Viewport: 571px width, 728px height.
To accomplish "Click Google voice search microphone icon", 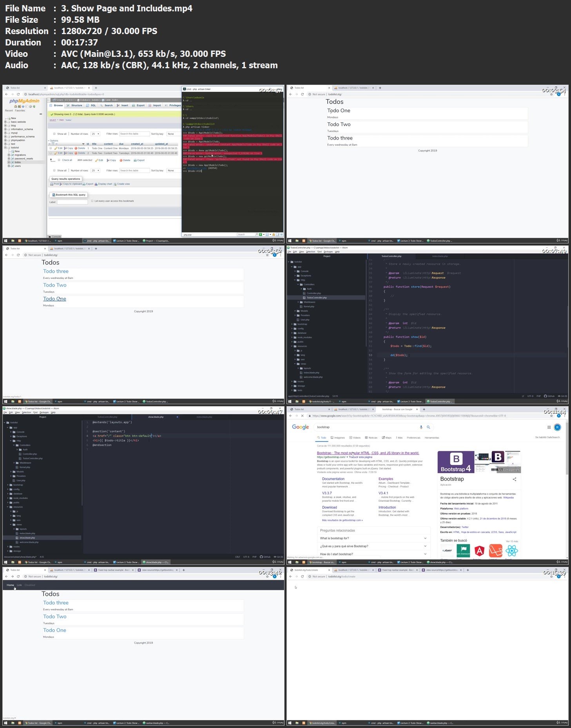I will pyautogui.click(x=421, y=427).
